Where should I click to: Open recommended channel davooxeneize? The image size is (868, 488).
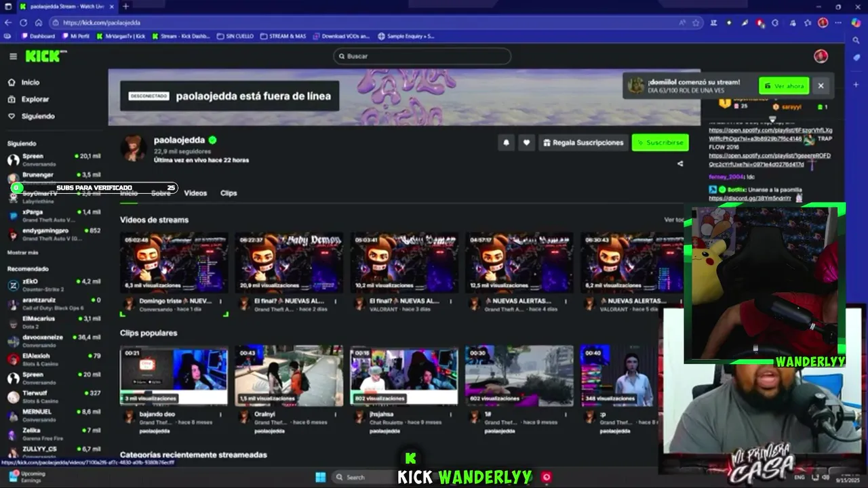point(54,340)
